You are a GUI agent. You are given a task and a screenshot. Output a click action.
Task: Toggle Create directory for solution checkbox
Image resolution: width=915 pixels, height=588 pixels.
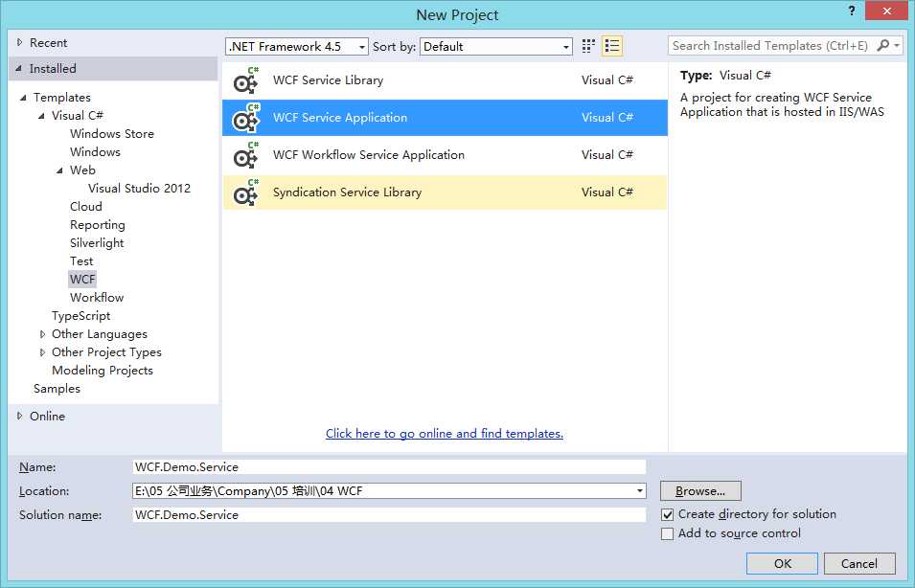point(668,515)
